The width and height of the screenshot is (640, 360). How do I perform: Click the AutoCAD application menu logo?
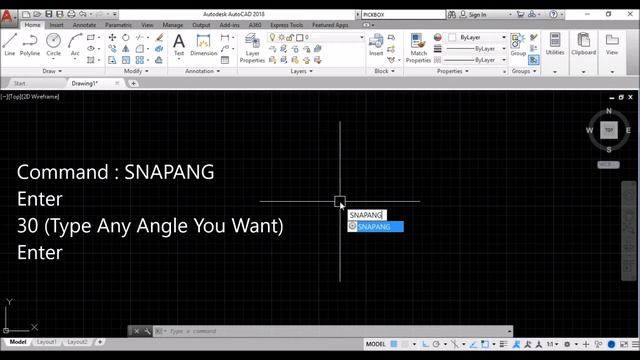coord(7,17)
